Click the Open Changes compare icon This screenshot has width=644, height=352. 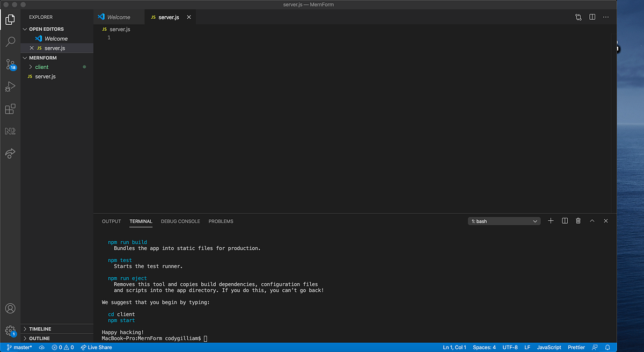click(578, 17)
